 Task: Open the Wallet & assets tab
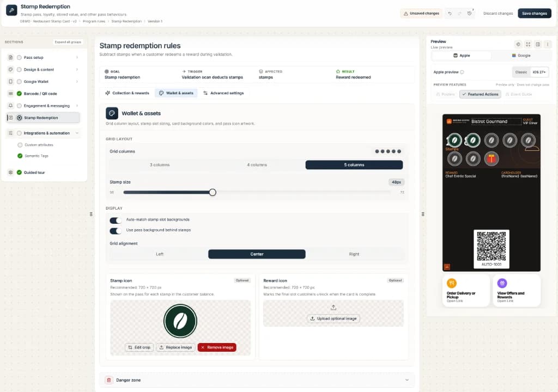pos(176,93)
